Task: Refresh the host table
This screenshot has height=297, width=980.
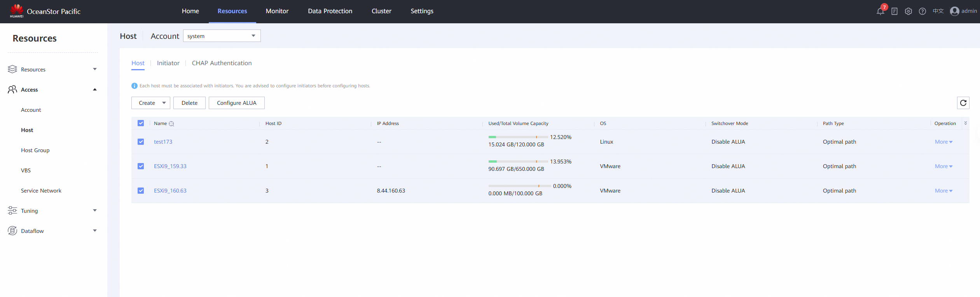Action: coord(963,103)
